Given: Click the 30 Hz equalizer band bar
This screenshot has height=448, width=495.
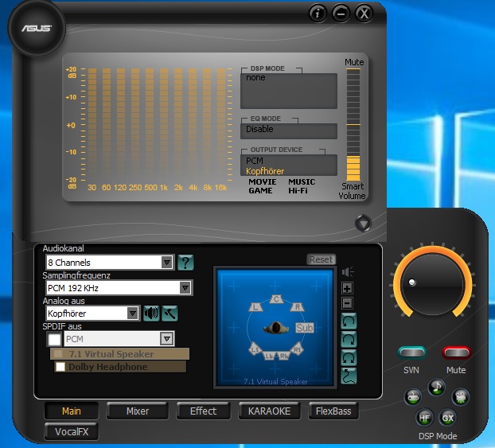Looking at the screenshot, I should tap(92, 125).
